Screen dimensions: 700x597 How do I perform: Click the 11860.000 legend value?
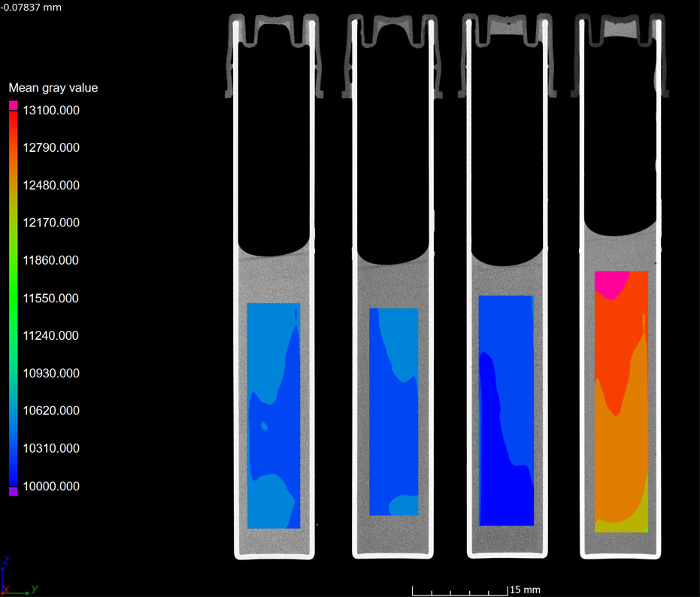click(51, 260)
